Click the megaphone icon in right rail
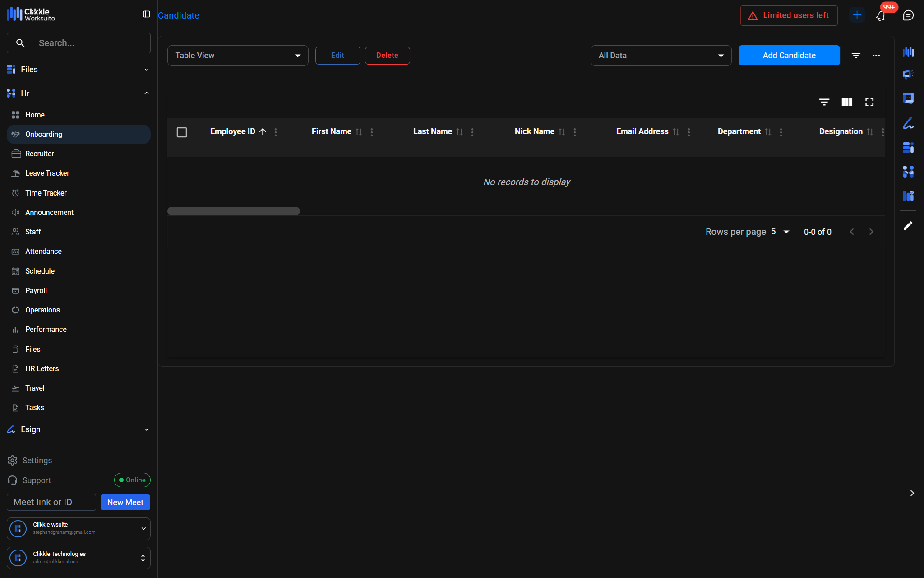The width and height of the screenshot is (924, 578). tap(908, 74)
